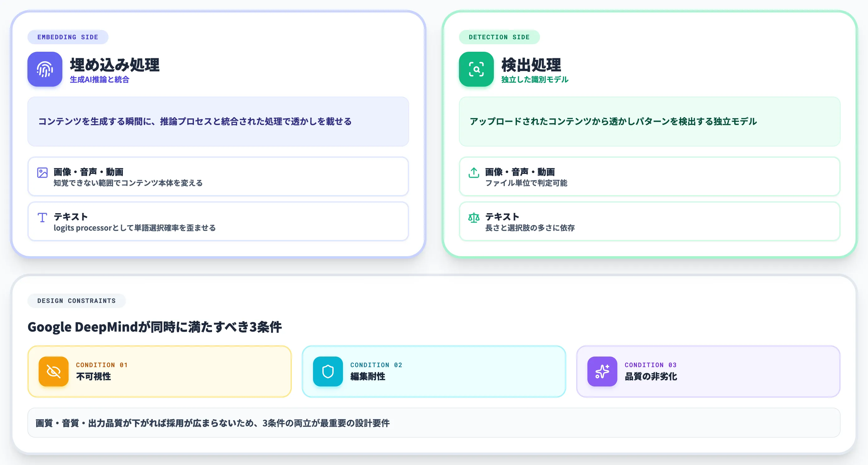This screenshot has width=868, height=465.
Task: Click the テキスト title in the detection card
Action: click(502, 217)
